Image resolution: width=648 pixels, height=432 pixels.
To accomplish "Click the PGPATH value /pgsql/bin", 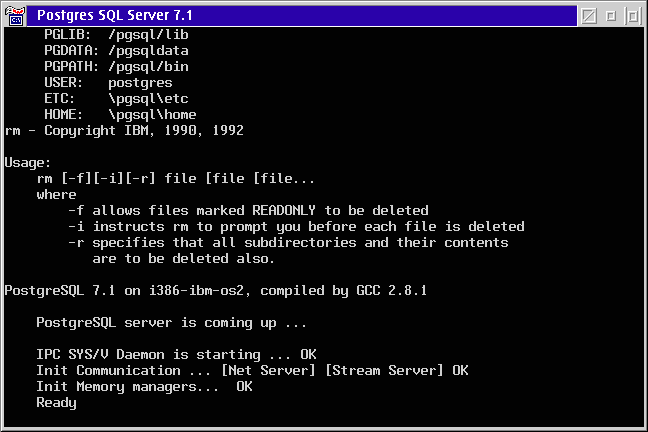I will [148, 67].
